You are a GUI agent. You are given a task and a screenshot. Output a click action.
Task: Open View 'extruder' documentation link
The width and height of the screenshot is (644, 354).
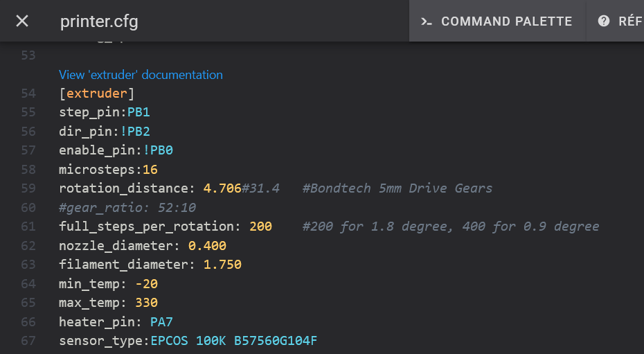[141, 75]
